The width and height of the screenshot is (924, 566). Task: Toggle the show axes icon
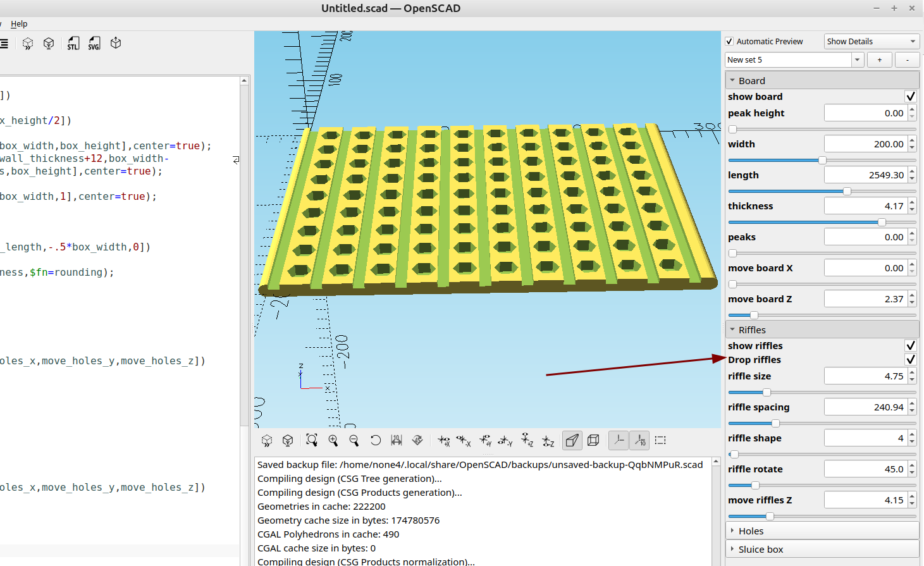619,440
